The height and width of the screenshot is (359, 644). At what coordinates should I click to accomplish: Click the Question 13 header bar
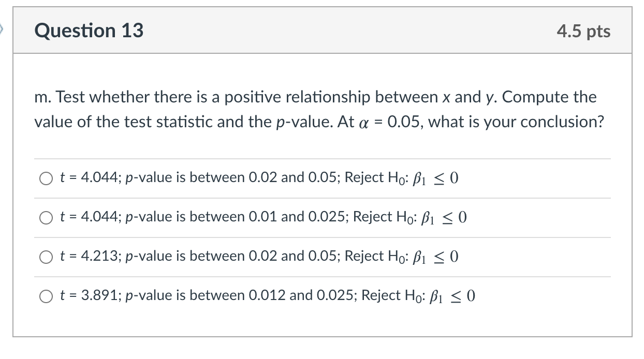click(x=321, y=31)
